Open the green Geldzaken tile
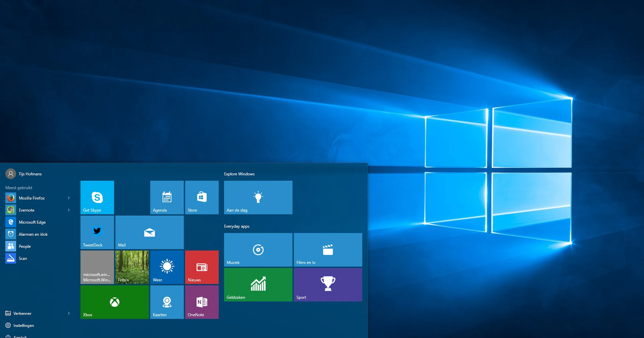 tap(258, 284)
